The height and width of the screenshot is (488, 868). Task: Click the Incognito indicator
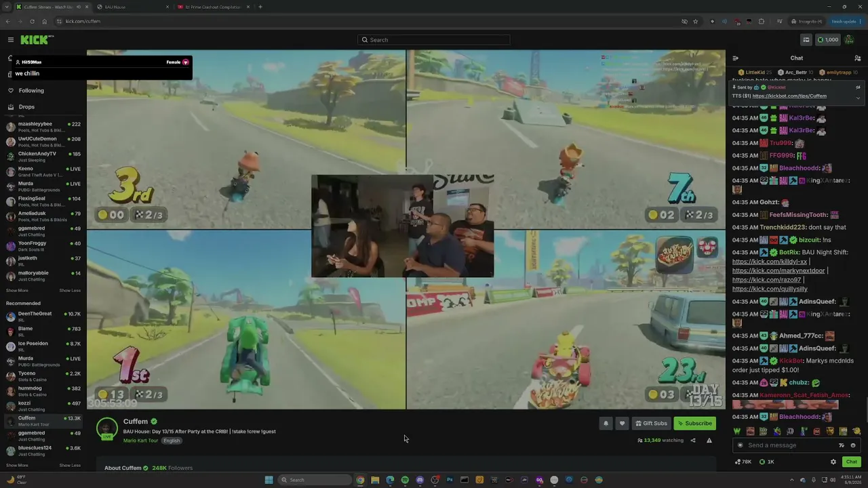click(x=807, y=22)
